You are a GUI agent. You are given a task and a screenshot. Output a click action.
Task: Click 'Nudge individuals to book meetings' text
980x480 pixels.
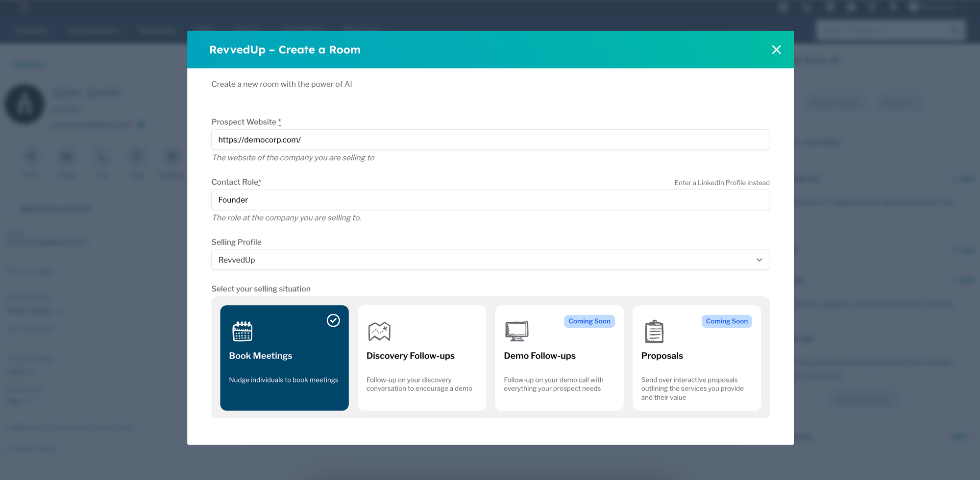pos(284,380)
